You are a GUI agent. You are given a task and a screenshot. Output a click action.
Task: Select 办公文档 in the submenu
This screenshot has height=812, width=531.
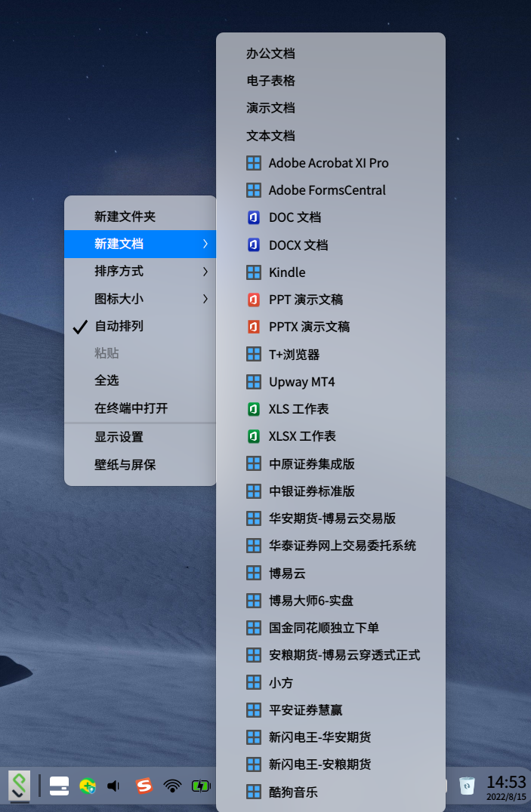click(331, 54)
